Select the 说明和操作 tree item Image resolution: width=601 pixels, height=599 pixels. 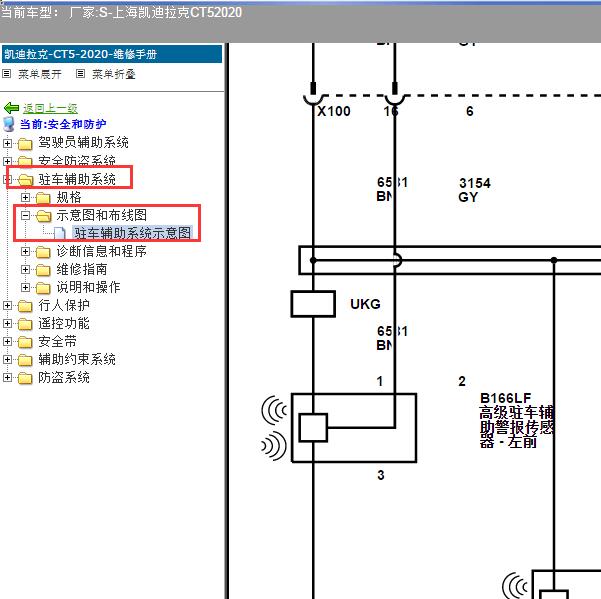pyautogui.click(x=88, y=287)
